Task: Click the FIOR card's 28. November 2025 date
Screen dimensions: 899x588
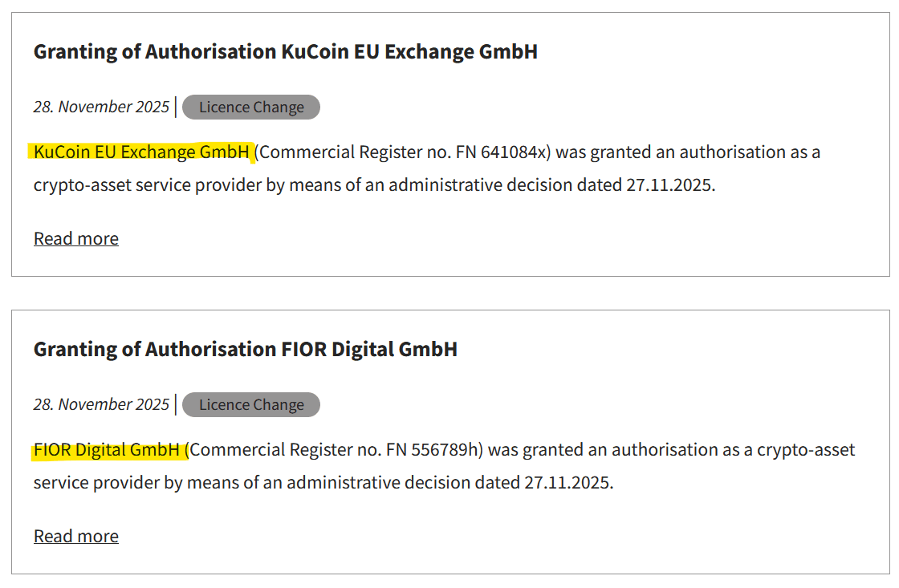Action: click(x=101, y=404)
